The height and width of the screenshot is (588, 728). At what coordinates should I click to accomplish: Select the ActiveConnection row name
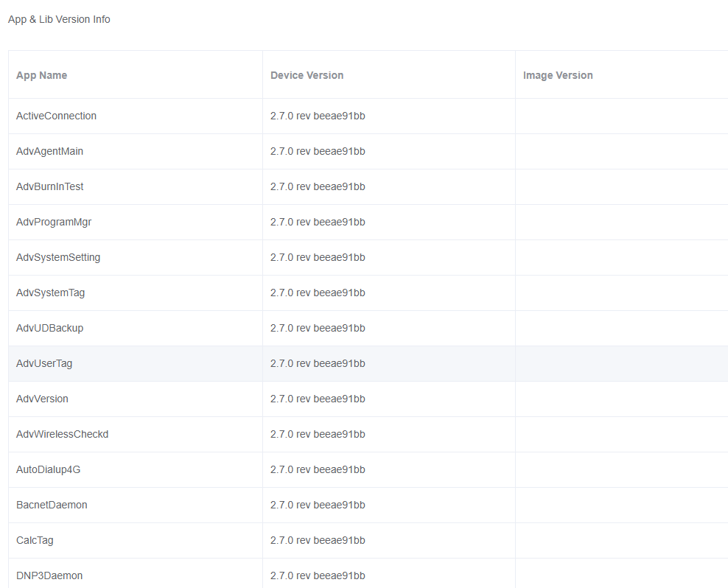pos(56,116)
